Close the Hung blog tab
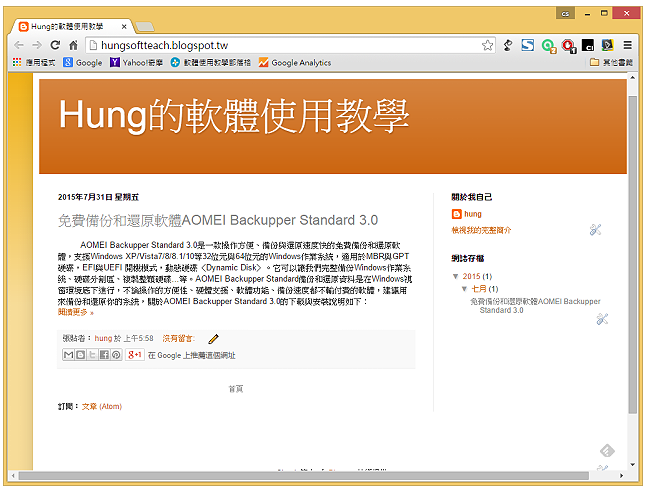 pyautogui.click(x=124, y=26)
